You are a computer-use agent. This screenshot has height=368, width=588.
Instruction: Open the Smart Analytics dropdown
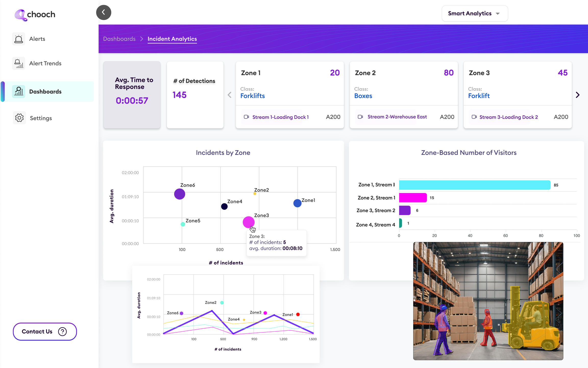coord(474,13)
